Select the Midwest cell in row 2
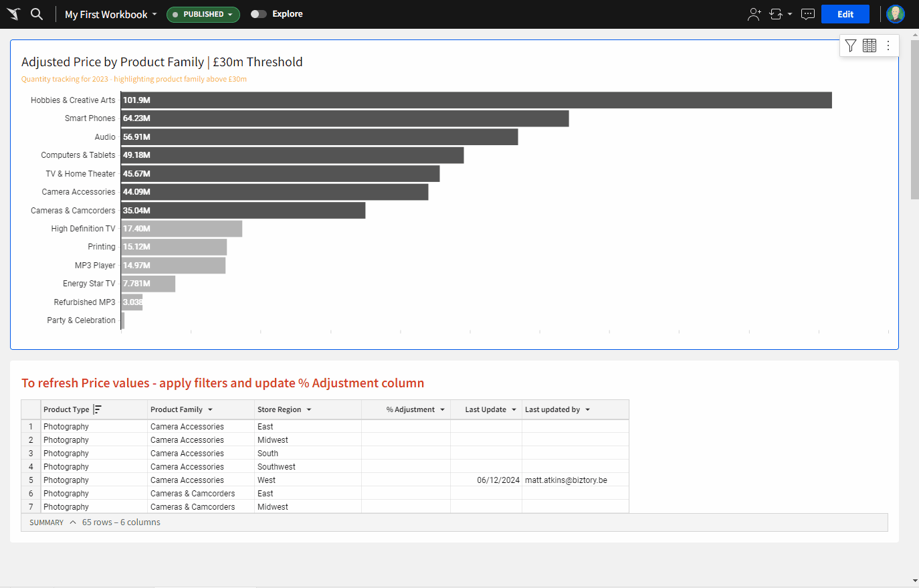 [x=308, y=440]
